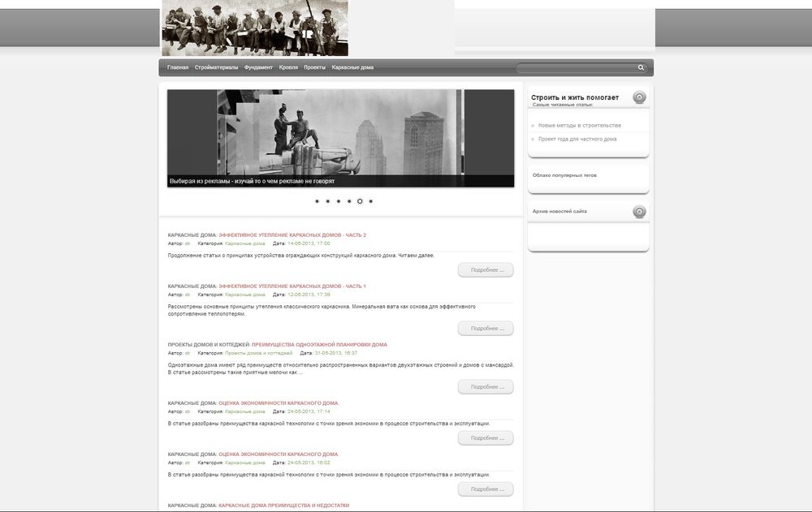Open sidebar link 'Проект года для частного дома'
Screen dimensions: 812x512
pyautogui.click(x=577, y=139)
